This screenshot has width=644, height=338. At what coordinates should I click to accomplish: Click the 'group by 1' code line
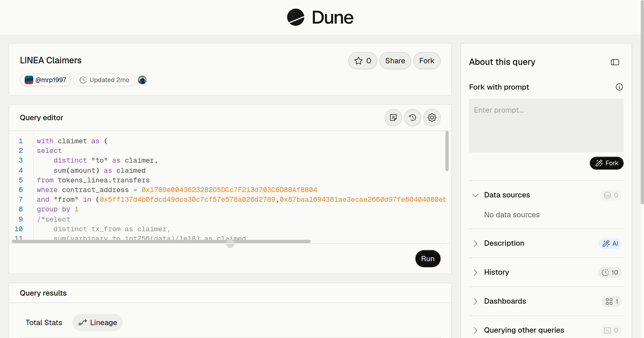[58, 209]
